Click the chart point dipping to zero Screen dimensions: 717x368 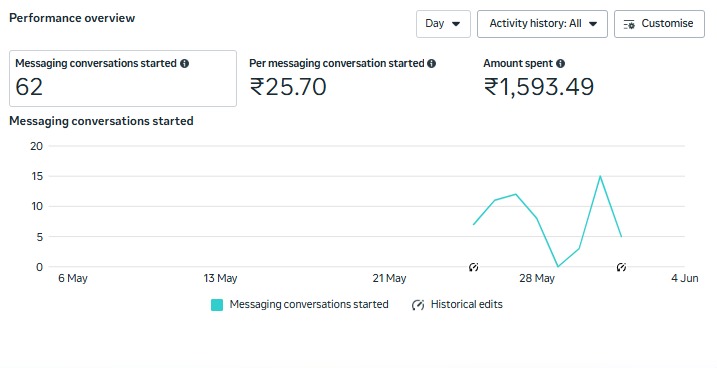(x=558, y=267)
